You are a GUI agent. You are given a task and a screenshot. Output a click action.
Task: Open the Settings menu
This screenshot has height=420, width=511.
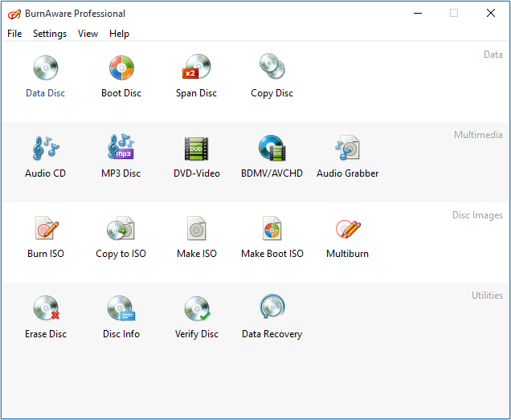click(50, 34)
